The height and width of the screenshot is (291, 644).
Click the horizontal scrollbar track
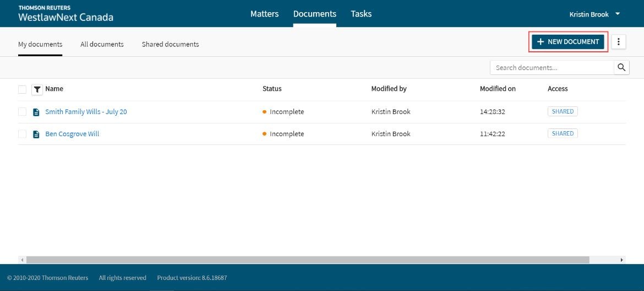point(308,260)
